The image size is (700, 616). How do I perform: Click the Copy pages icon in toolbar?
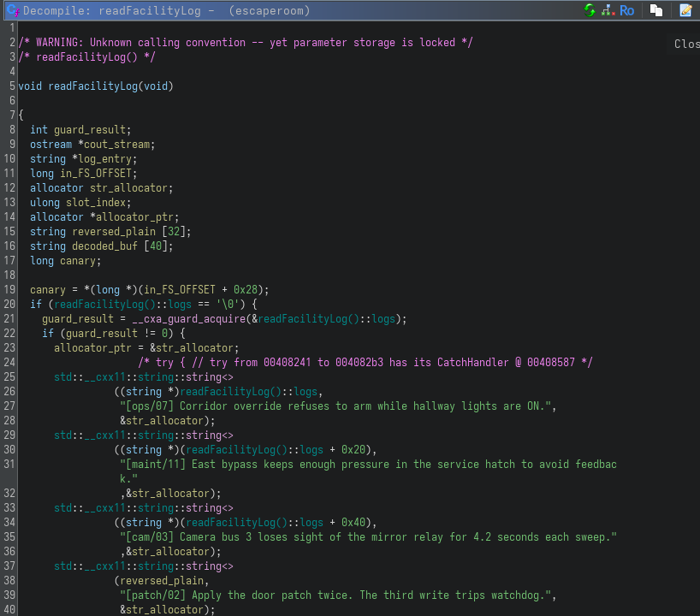[x=656, y=10]
